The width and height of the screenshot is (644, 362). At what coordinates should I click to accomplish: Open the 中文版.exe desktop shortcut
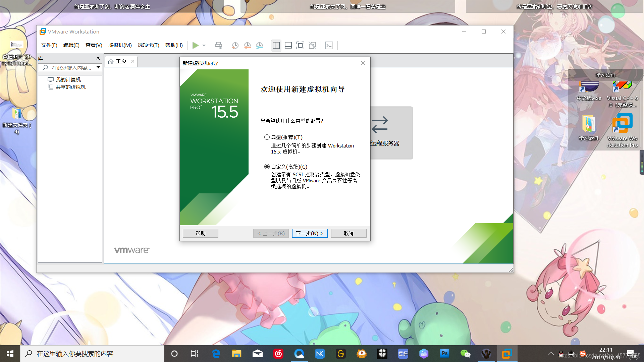(589, 91)
